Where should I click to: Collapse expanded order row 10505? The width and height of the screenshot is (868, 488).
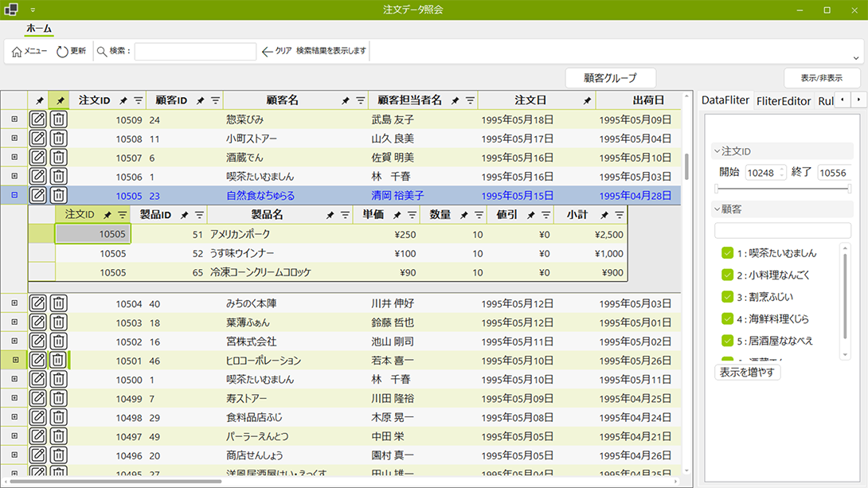click(x=14, y=195)
